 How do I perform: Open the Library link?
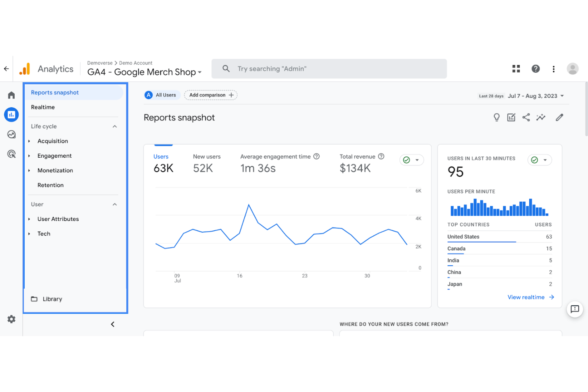point(52,299)
